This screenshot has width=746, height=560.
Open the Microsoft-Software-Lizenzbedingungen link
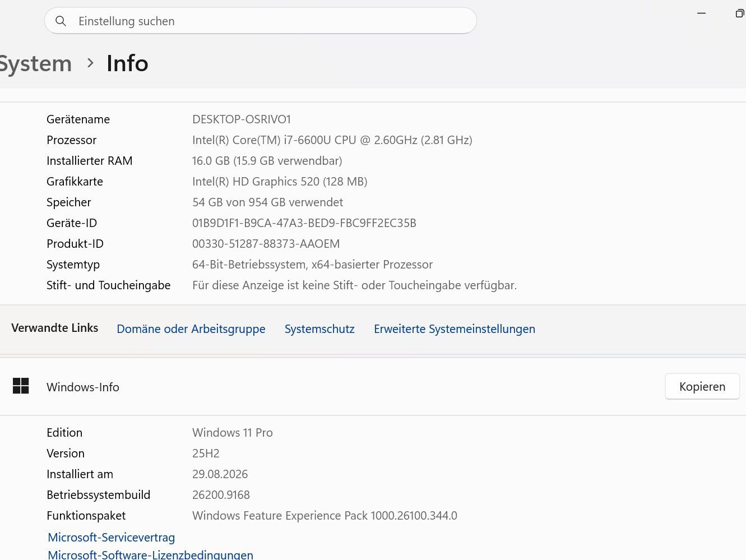tap(151, 554)
